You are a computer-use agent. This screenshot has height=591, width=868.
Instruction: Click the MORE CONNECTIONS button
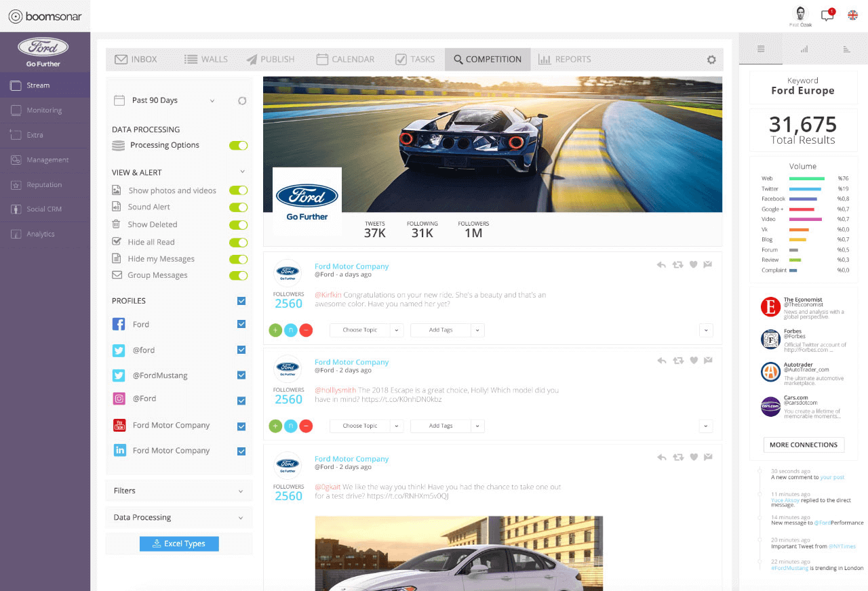click(804, 445)
